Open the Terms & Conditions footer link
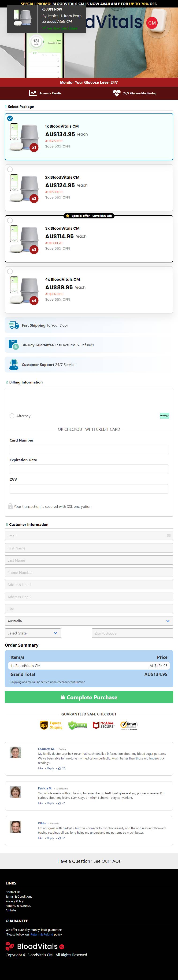The width and height of the screenshot is (178, 980). (19, 896)
